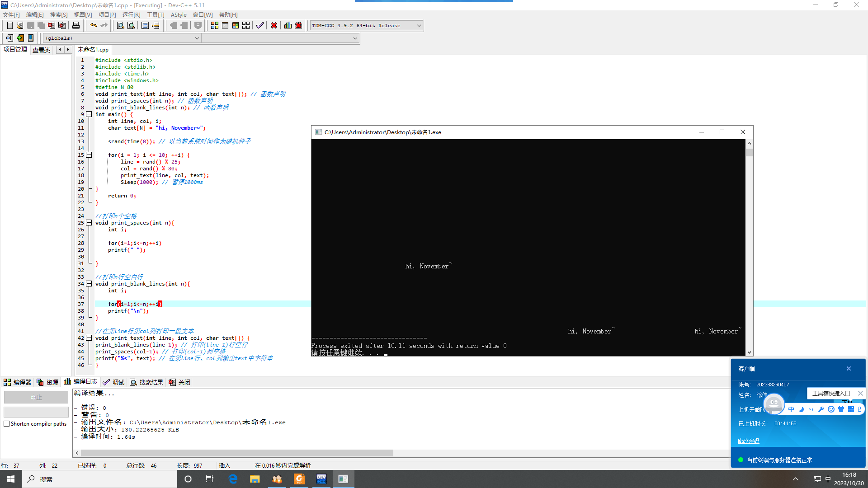This screenshot has width=868, height=488.
Task: Collapse the main function fold box
Action: (x=89, y=114)
